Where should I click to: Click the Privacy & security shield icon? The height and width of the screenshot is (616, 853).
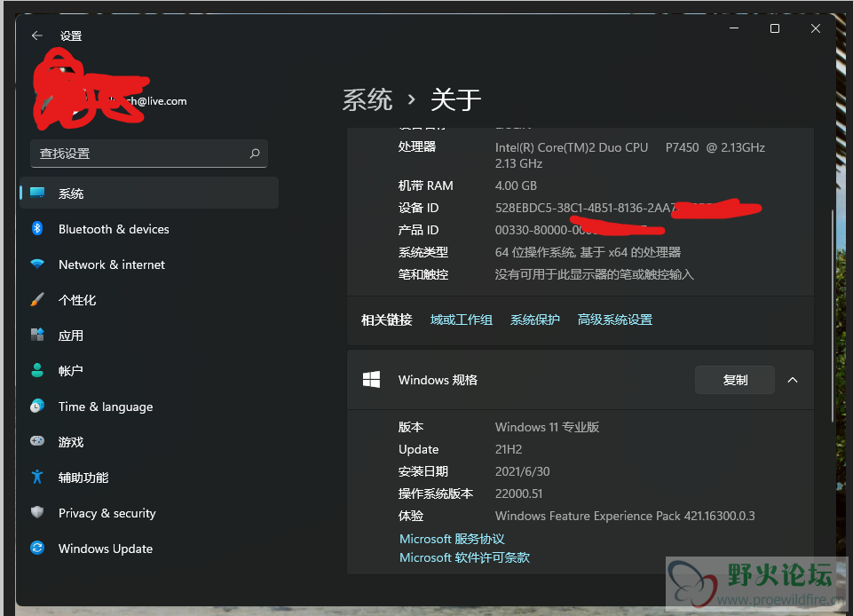(x=37, y=512)
